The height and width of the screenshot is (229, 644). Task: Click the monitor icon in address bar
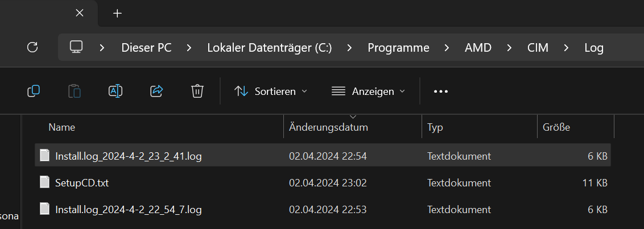(76, 47)
